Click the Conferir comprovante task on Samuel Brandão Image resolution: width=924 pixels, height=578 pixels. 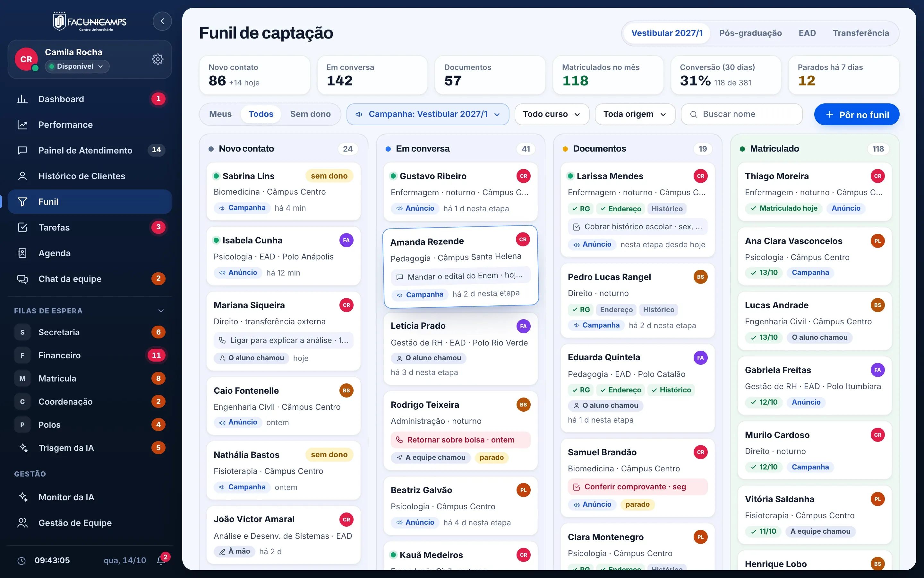637,487
